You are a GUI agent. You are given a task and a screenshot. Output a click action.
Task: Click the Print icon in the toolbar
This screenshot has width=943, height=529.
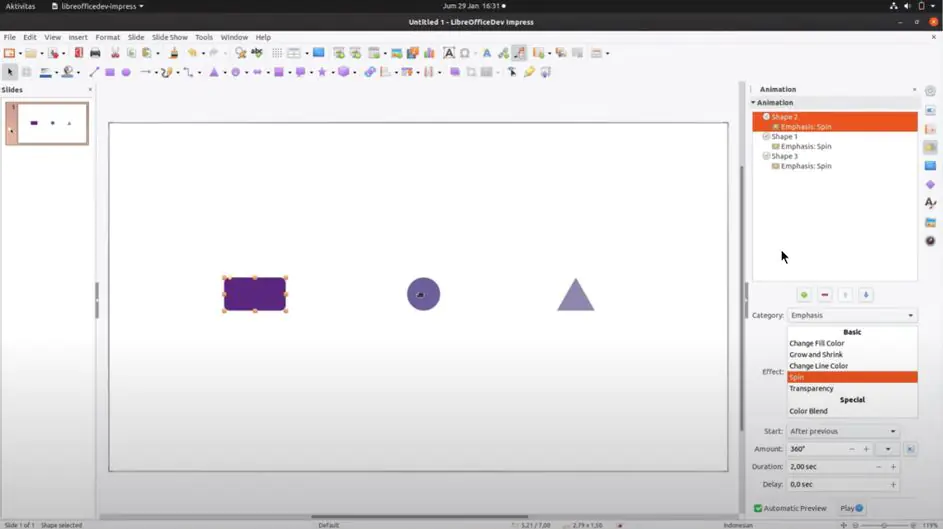pyautogui.click(x=95, y=53)
